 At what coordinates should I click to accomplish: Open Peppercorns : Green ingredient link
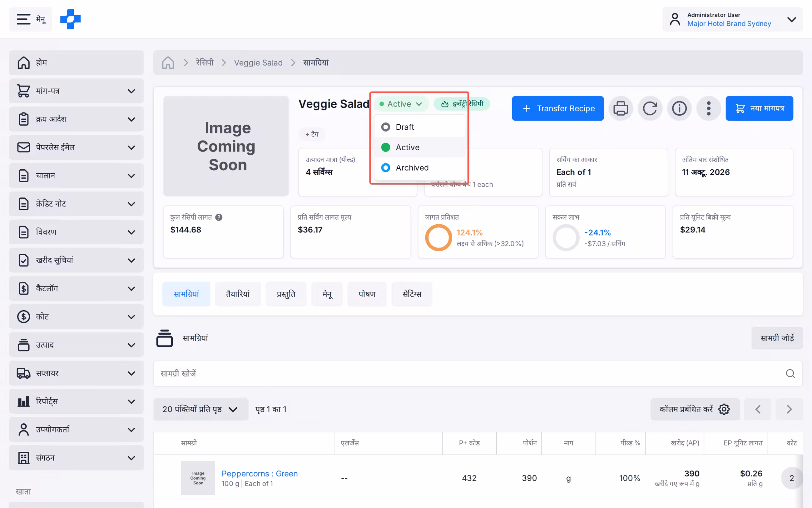260,473
